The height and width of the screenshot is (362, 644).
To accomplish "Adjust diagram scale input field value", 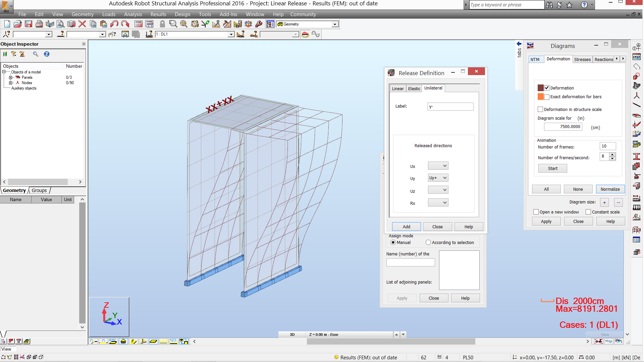I will point(568,127).
